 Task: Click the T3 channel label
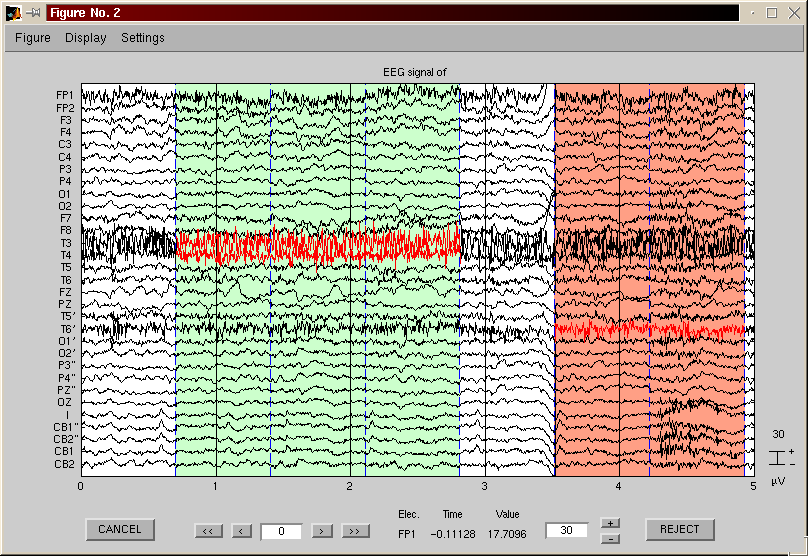[65, 243]
